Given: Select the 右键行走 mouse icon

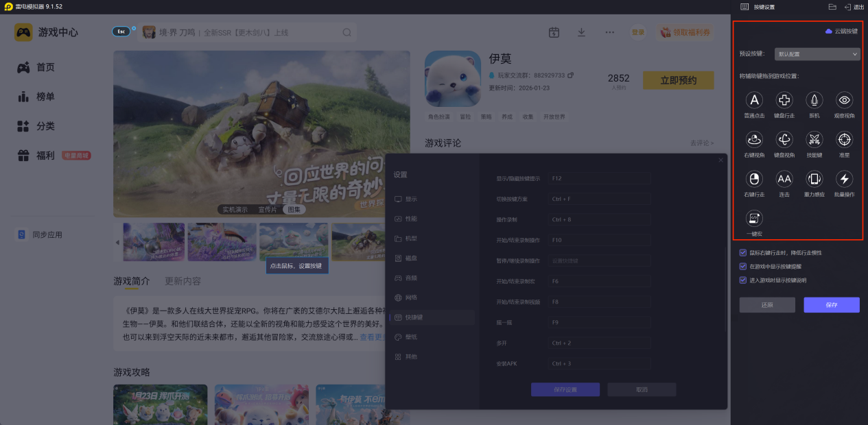Looking at the screenshot, I should pyautogui.click(x=754, y=180).
